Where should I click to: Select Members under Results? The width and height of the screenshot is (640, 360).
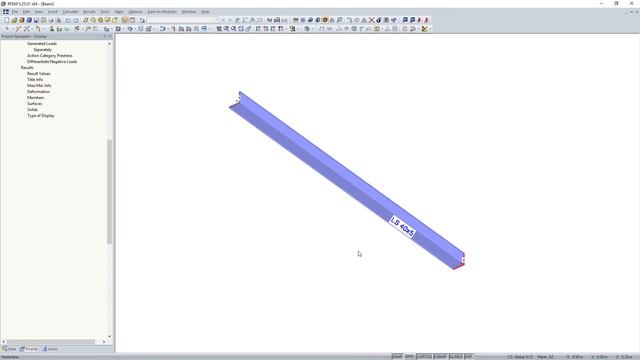tap(36, 98)
